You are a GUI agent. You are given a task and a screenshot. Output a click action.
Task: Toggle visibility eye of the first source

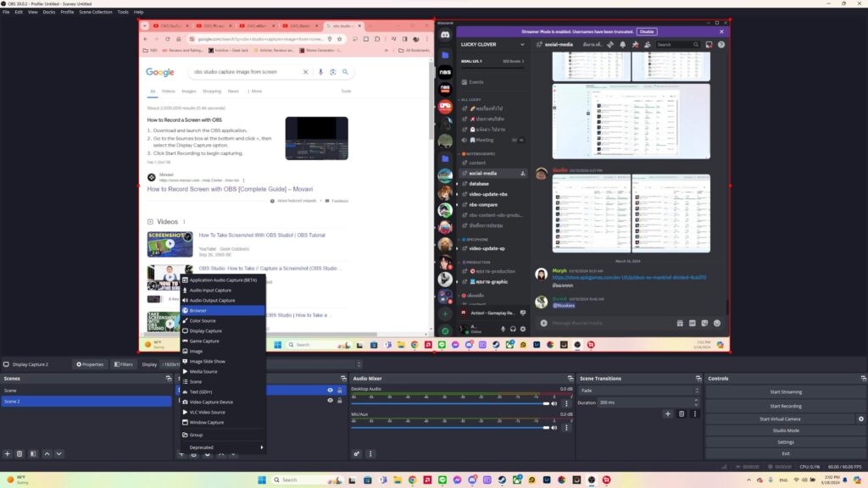[330, 391]
